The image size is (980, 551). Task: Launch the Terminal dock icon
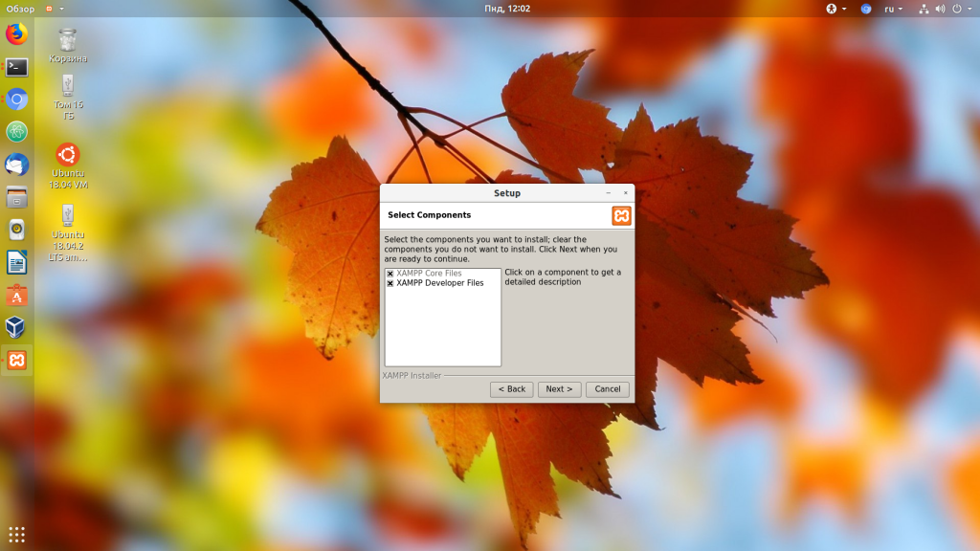tap(17, 67)
